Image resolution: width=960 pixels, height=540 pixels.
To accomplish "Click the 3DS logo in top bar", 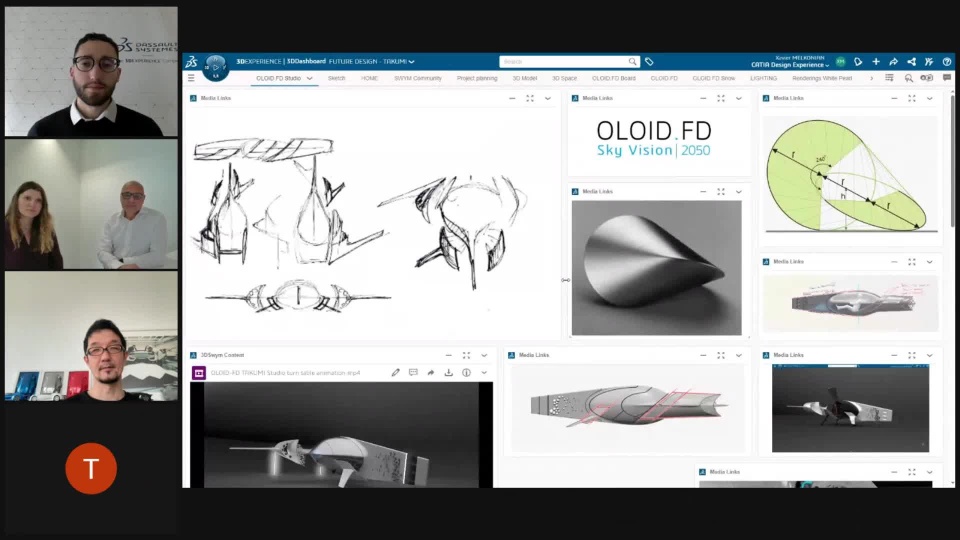I will point(192,62).
